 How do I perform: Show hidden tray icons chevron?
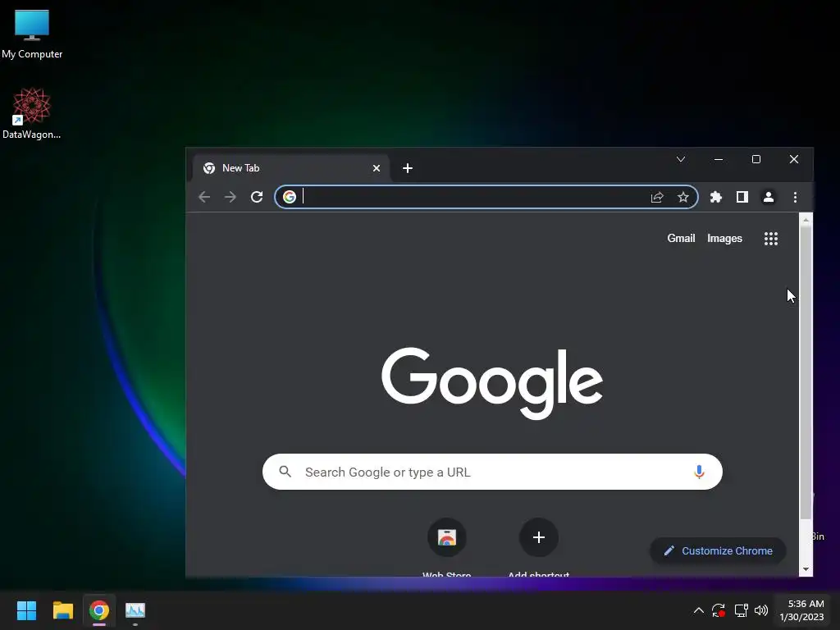[x=699, y=610]
